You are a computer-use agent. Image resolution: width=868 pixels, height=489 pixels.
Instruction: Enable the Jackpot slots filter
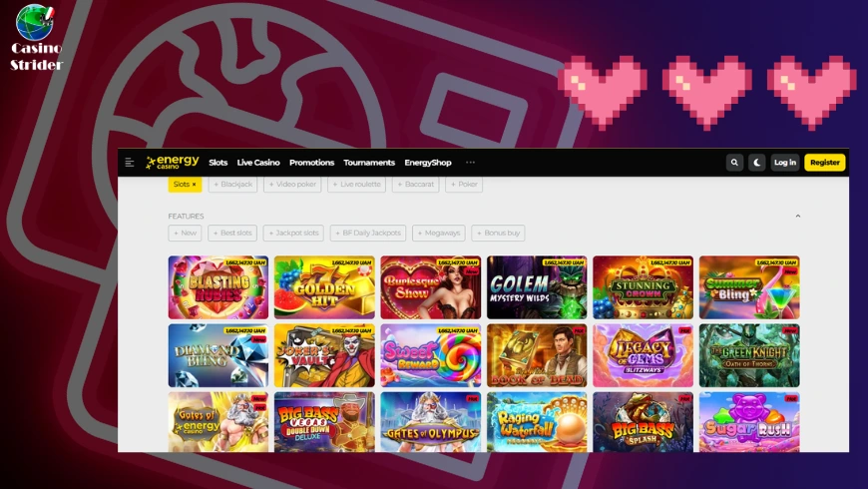coord(293,233)
